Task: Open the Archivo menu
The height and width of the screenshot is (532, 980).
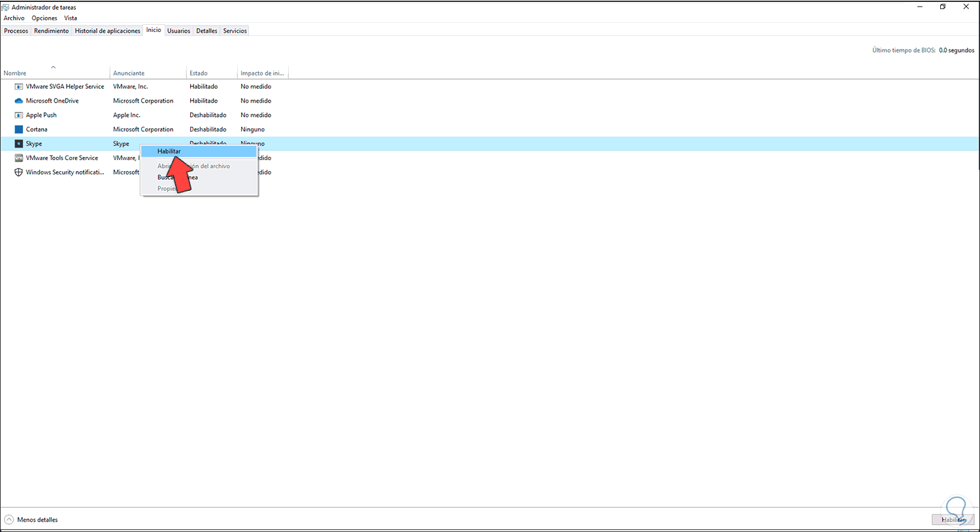Action: [x=14, y=18]
